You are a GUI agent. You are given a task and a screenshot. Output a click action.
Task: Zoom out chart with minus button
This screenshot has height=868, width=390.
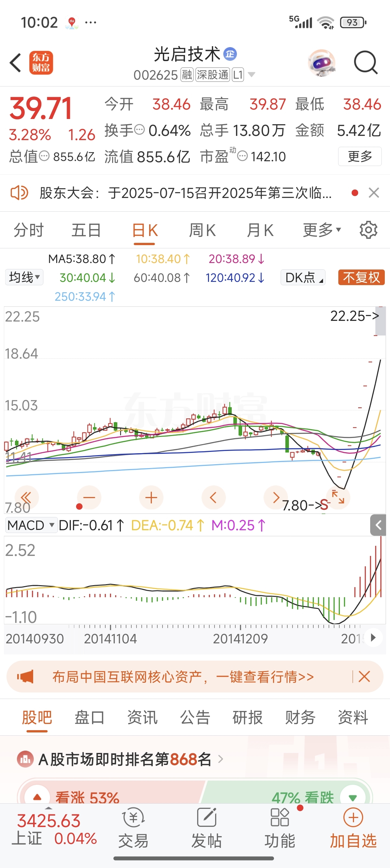pos(89,497)
